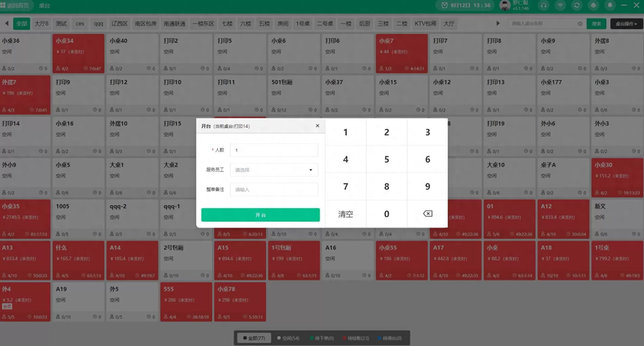The width and height of the screenshot is (644, 346).
Task: Close the 开台 dialog with the X
Action: pos(317,126)
